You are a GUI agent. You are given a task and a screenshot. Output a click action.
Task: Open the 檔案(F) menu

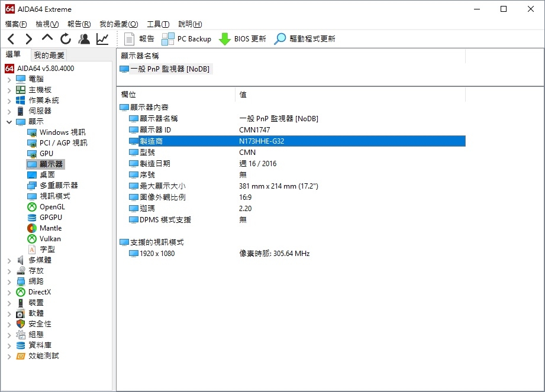[x=16, y=24]
